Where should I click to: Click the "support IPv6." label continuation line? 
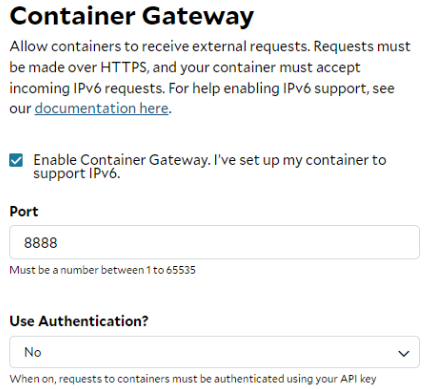tap(77, 173)
